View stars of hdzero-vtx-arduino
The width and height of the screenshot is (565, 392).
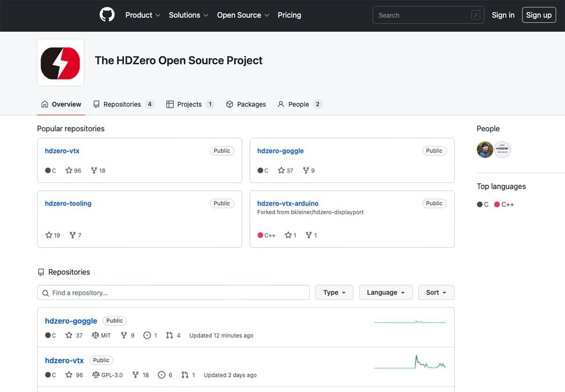point(291,235)
